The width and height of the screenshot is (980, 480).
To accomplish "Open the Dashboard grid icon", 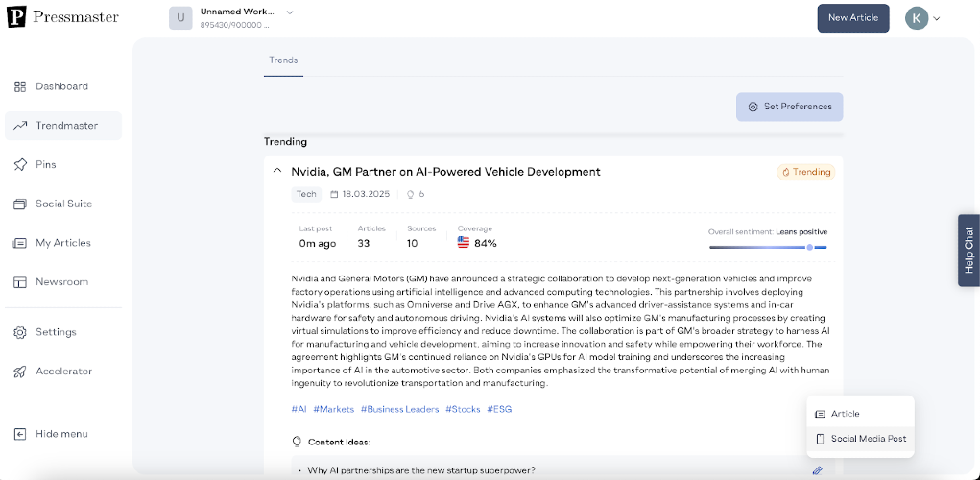I will point(20,86).
